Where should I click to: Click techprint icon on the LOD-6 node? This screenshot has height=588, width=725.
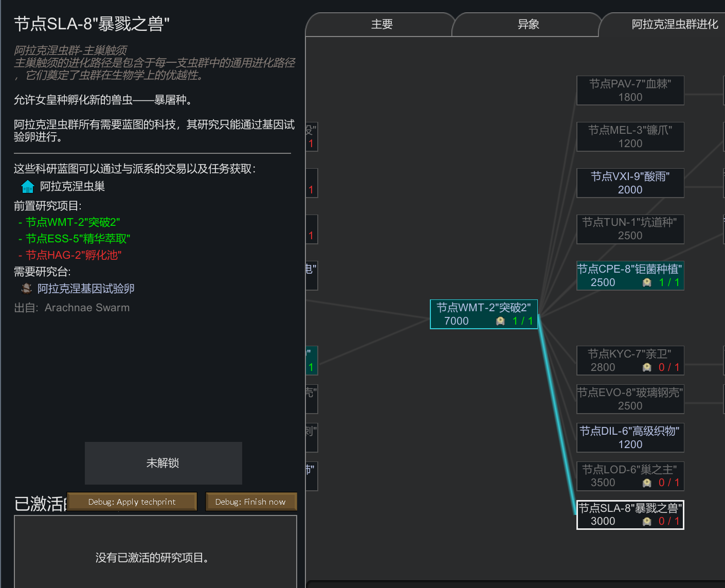pos(647,483)
